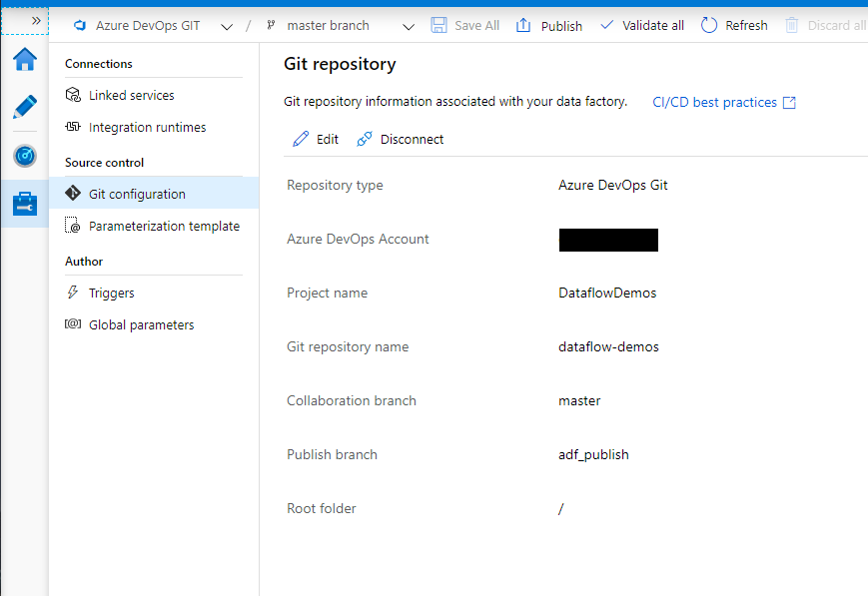This screenshot has height=596, width=868.
Task: Click the Git configuration diamond icon
Action: tap(73, 193)
